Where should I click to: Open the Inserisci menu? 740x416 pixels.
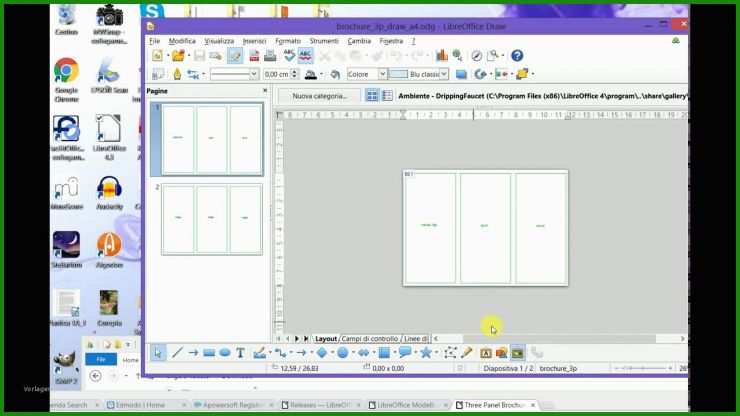coord(254,41)
